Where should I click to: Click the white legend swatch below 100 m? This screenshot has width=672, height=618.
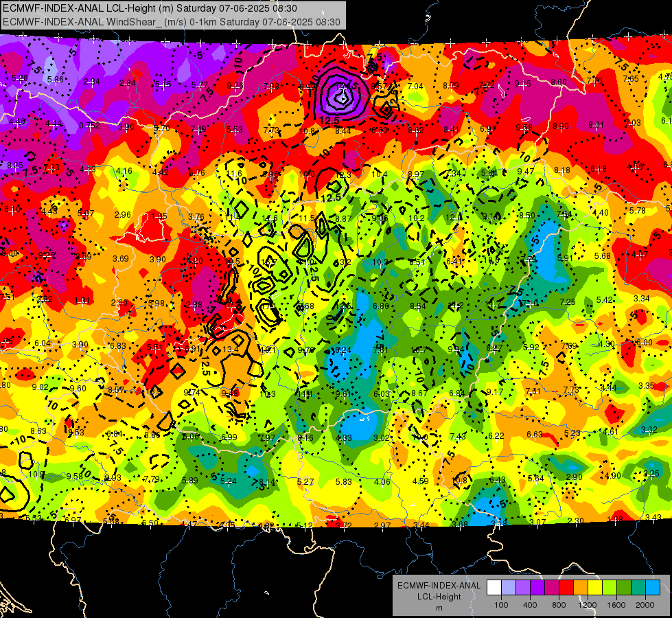(x=494, y=588)
